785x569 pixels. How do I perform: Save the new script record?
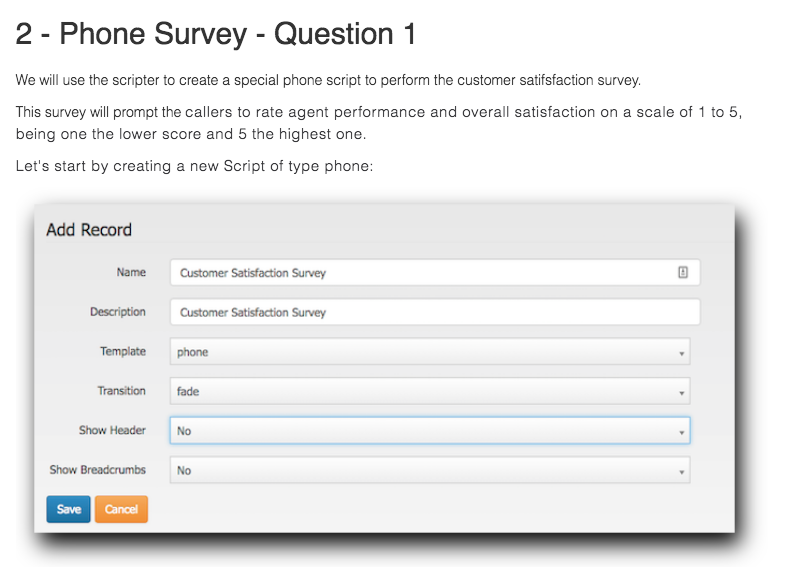coord(69,509)
